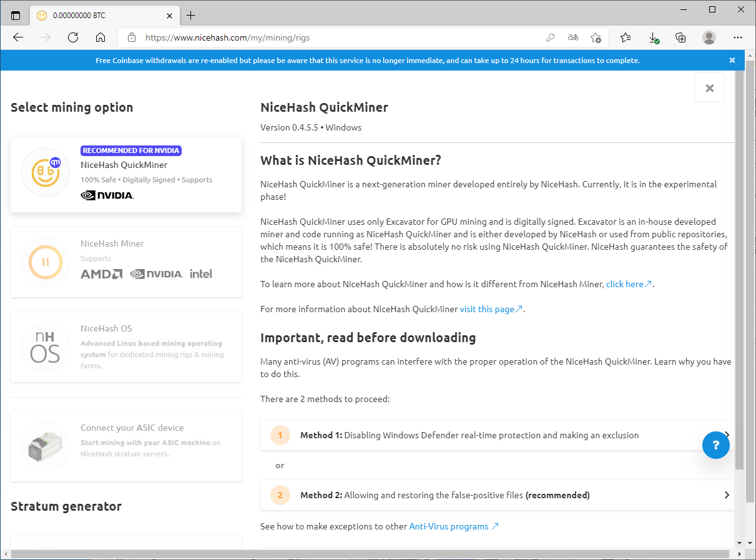
Task: Click the horizontal page scrollbar
Action: 370,554
